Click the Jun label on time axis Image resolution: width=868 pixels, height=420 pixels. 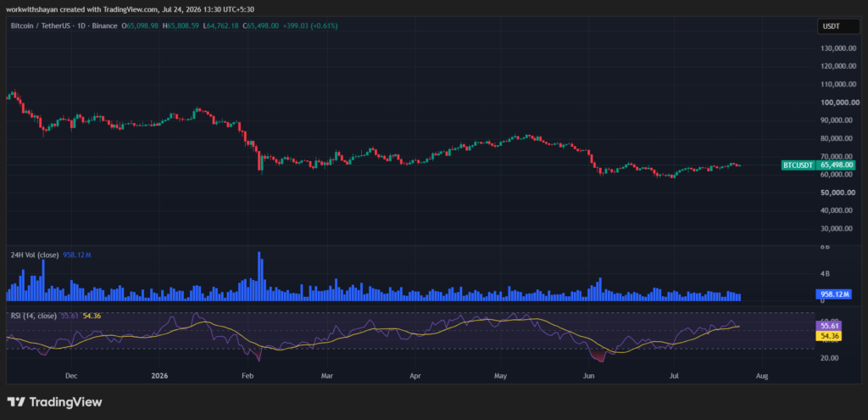click(588, 376)
